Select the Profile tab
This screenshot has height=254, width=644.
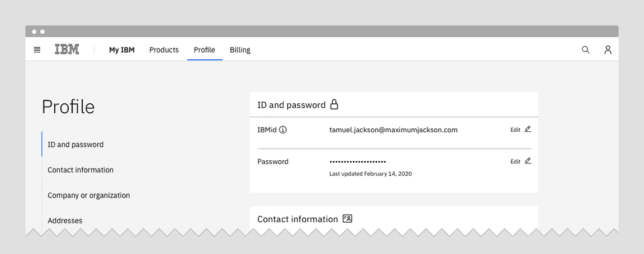pos(205,50)
